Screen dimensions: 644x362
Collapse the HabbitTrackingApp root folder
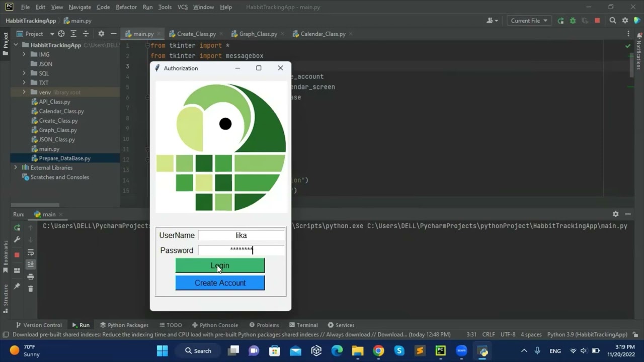coord(16,45)
